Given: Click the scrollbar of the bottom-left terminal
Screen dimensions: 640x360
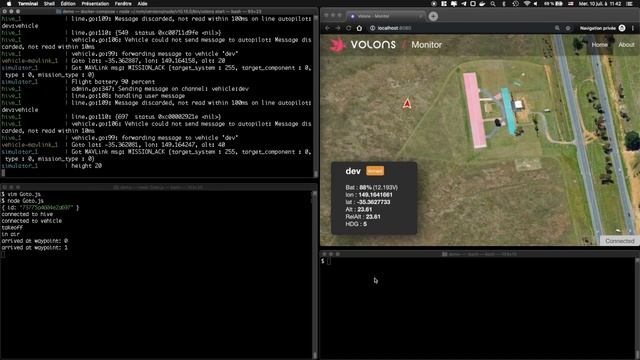Looking at the screenshot, I should click(x=314, y=274).
